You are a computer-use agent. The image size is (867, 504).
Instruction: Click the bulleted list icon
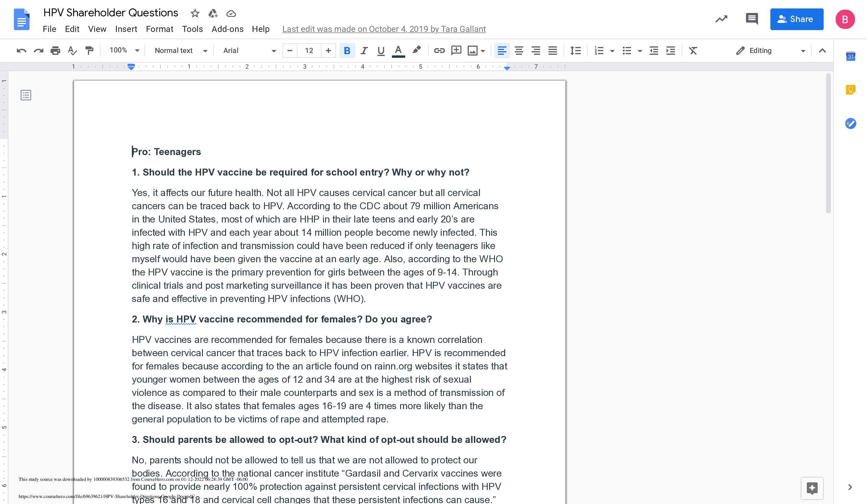[x=627, y=51]
